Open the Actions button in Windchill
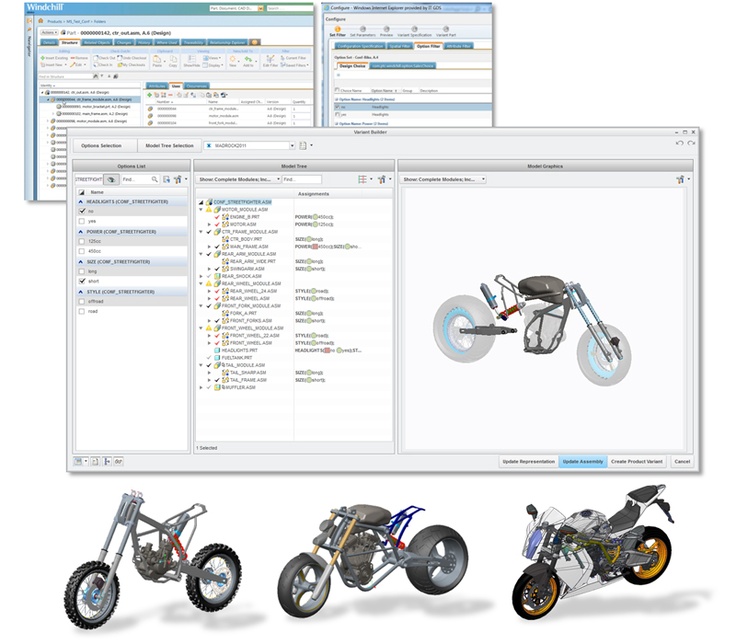The width and height of the screenshot is (736, 644). [49, 32]
